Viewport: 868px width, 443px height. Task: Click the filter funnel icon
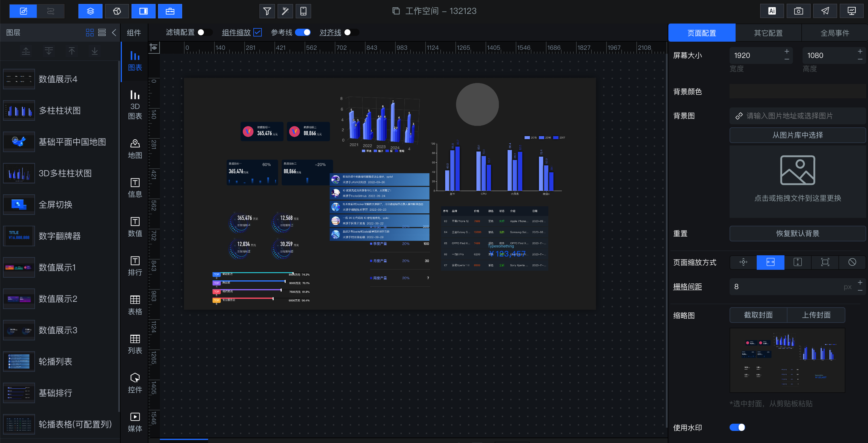(x=267, y=11)
